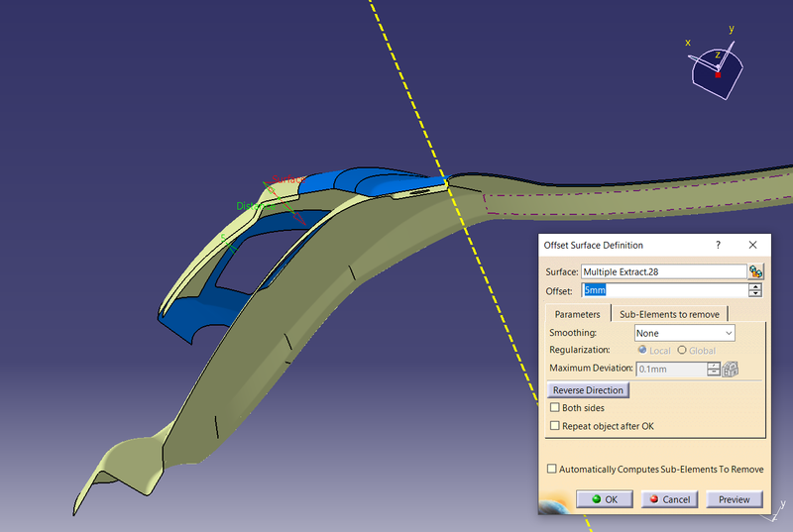The image size is (793, 532).
Task: Click the Surface input field
Action: (x=662, y=271)
